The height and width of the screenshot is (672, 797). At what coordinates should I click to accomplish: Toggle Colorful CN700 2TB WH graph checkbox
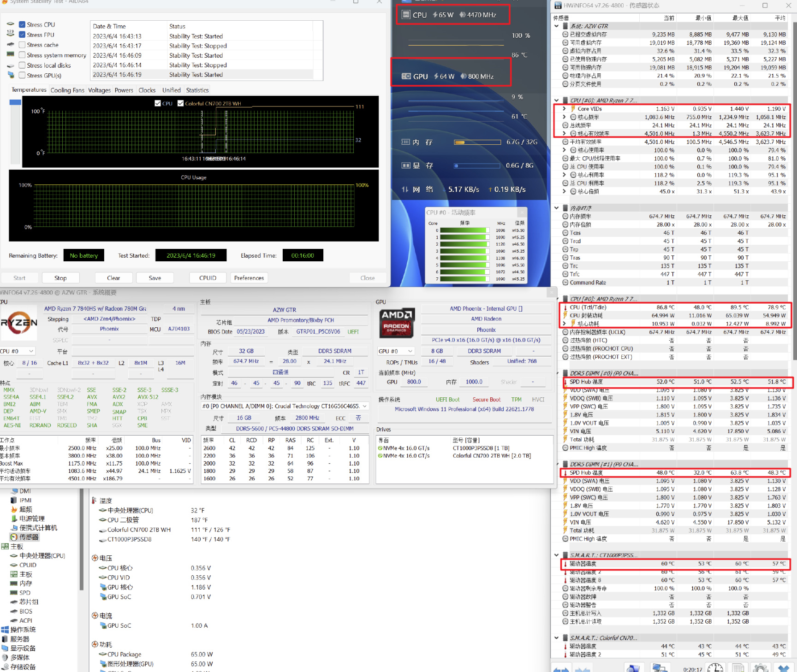click(180, 103)
